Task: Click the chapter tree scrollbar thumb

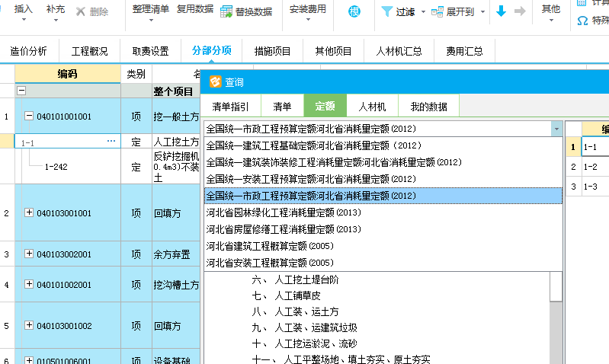Action: click(556, 286)
